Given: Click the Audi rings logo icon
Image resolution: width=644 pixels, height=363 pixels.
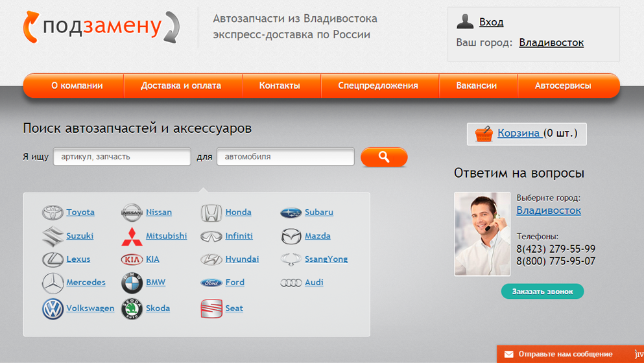Looking at the screenshot, I should (291, 283).
